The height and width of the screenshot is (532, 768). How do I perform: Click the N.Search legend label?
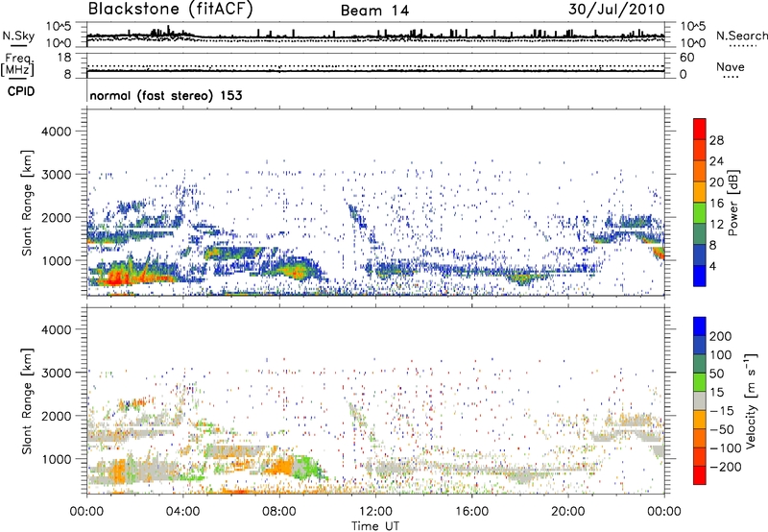pos(742,36)
